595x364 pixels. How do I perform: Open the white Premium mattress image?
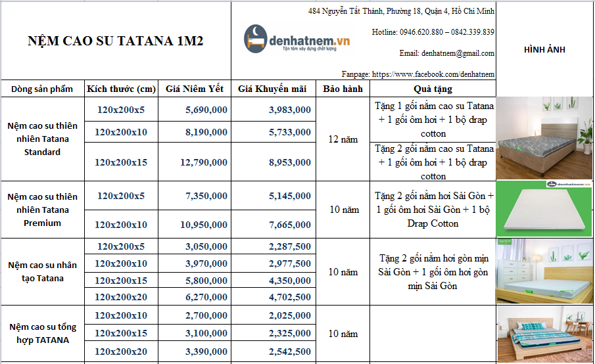(544, 209)
